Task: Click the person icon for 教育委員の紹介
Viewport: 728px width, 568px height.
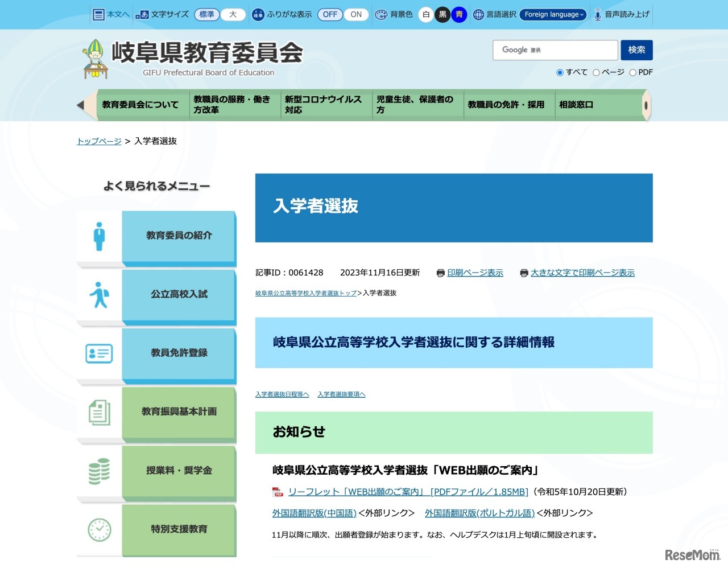Action: 100,236
